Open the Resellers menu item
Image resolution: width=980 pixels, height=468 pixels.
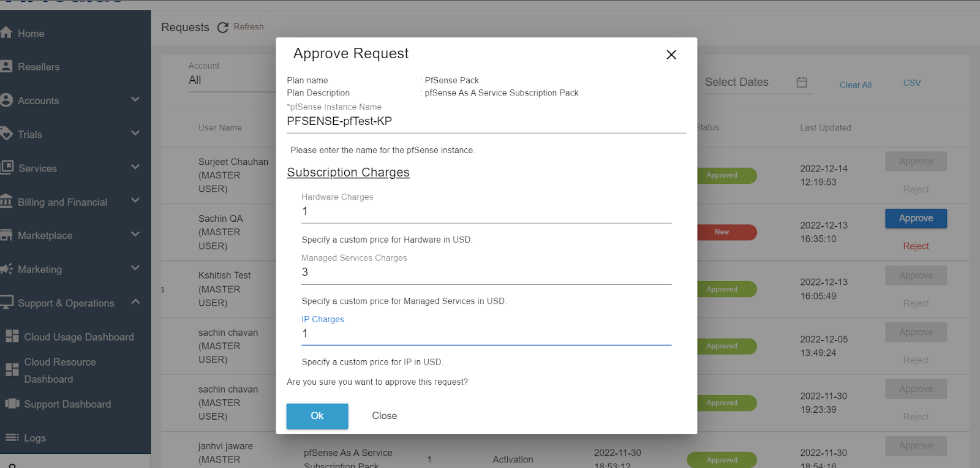(39, 67)
